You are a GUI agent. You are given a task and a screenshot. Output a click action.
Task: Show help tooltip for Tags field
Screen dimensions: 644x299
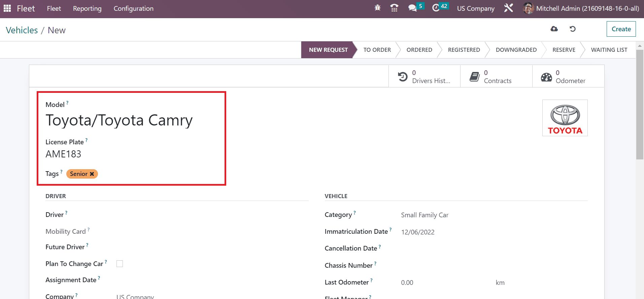click(x=61, y=172)
